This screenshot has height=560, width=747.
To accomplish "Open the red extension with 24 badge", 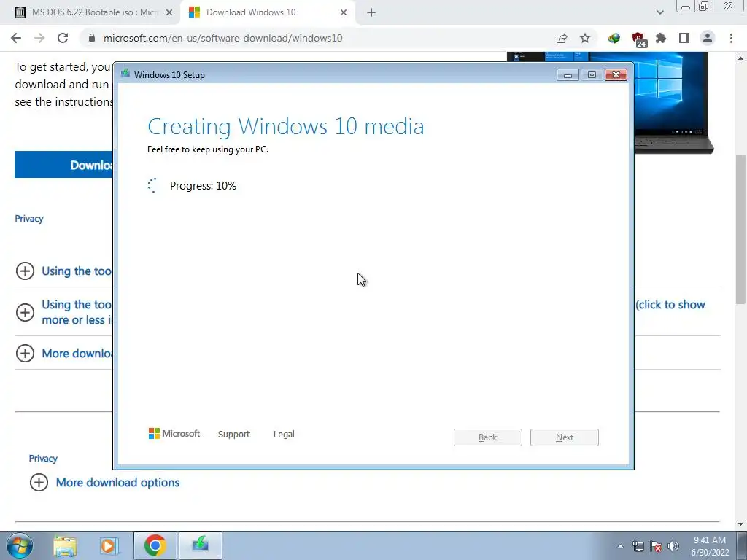I will pos(638,39).
